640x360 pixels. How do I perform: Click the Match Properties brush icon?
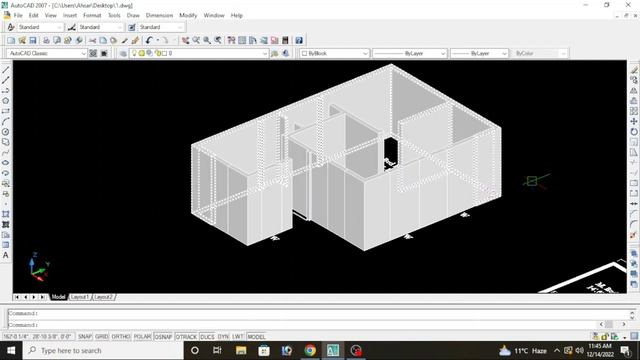coord(124,40)
